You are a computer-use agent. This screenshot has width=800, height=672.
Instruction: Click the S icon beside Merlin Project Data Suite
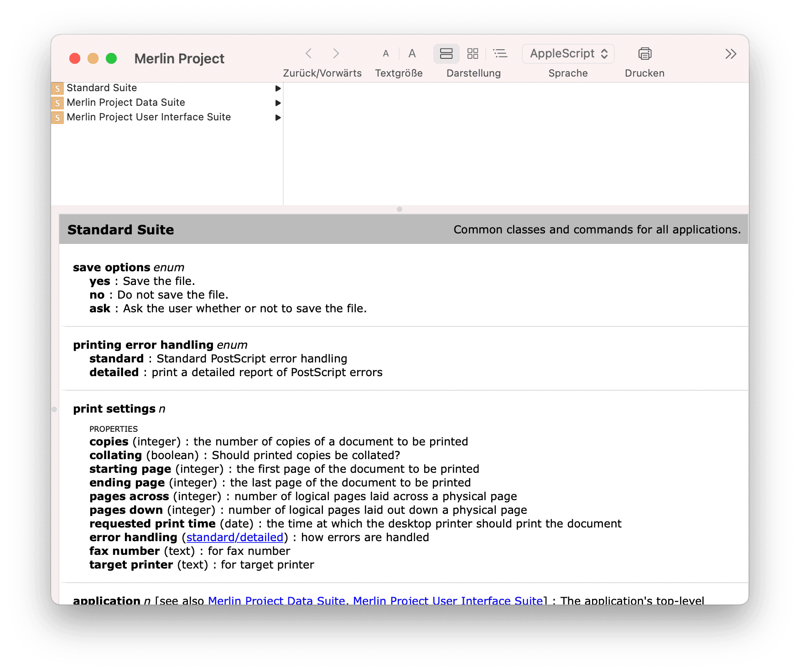[x=57, y=103]
